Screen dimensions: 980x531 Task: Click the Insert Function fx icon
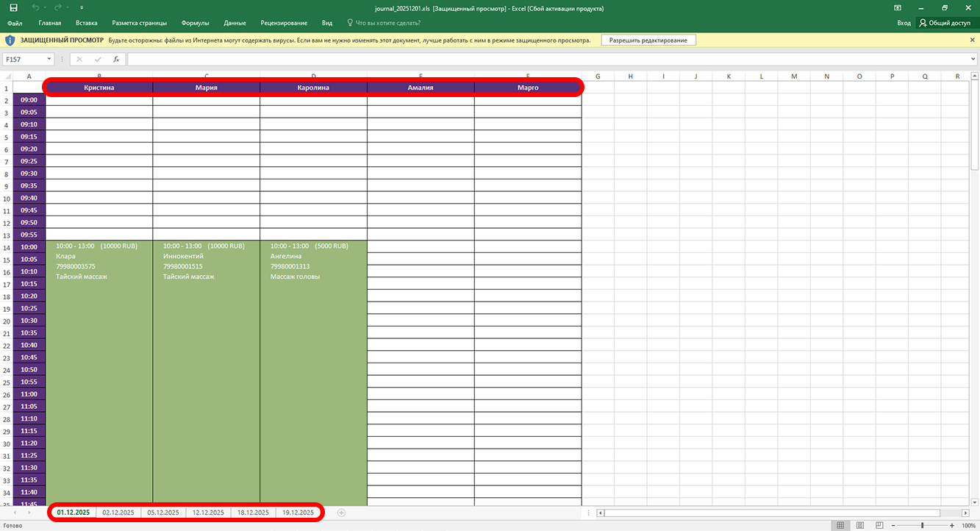[116, 59]
